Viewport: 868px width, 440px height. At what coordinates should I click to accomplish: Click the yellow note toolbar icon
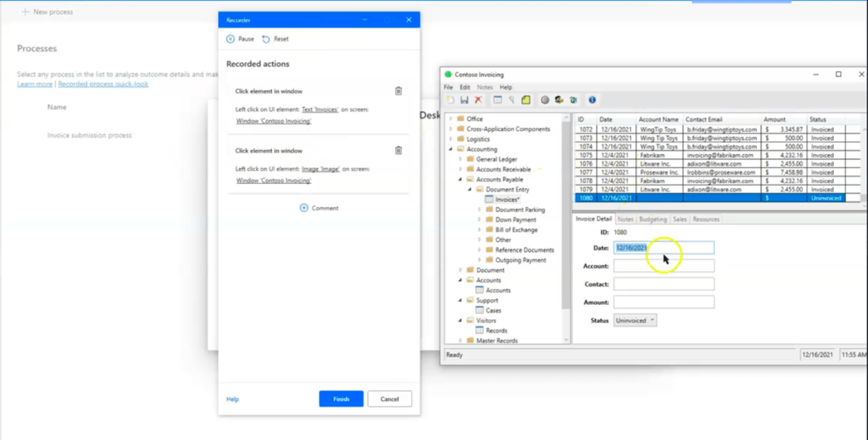click(526, 100)
